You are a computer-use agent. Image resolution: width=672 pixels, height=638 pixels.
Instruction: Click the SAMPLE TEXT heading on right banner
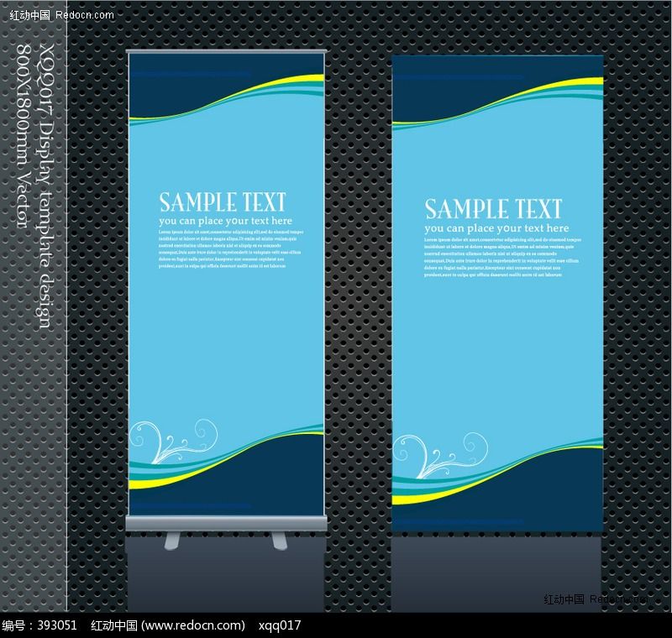click(493, 209)
